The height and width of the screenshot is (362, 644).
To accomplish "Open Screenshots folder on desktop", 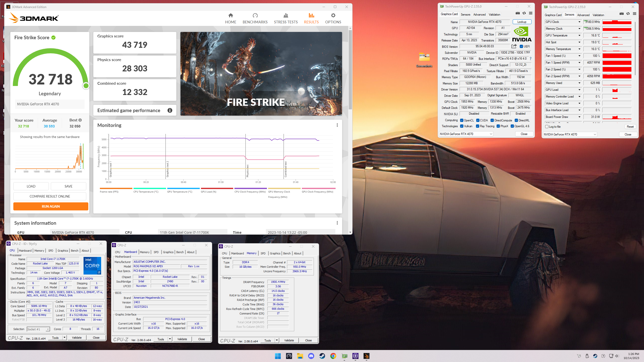I will [424, 60].
